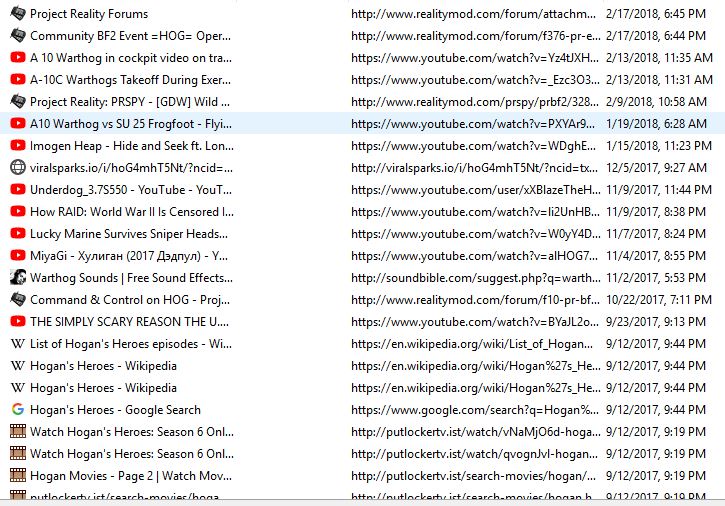Select THE SIMPLY SCARY REASON video entry
The width and height of the screenshot is (725, 506).
tap(131, 322)
